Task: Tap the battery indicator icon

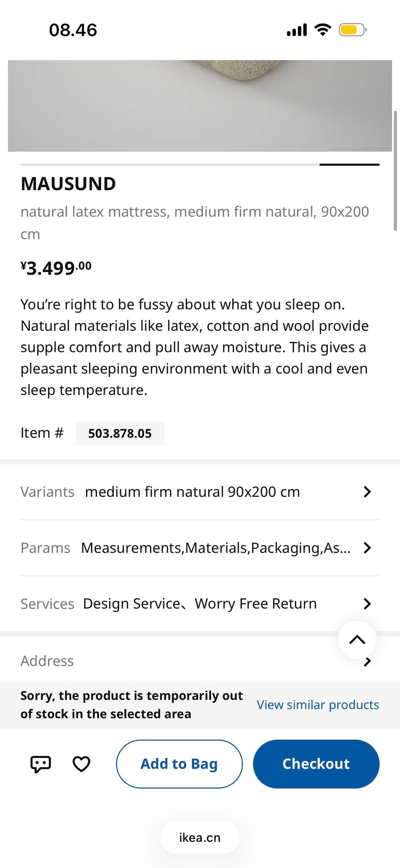Action: (352, 30)
